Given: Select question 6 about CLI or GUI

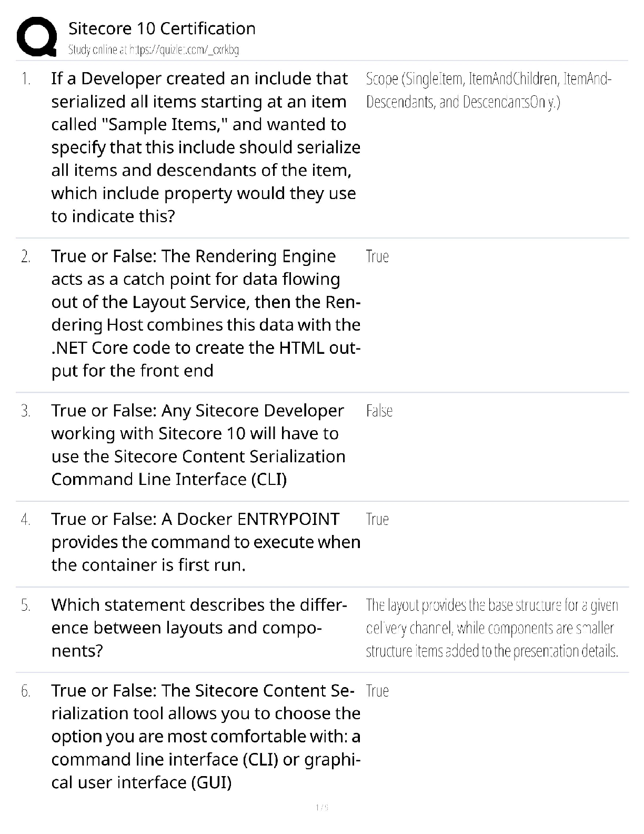Looking at the screenshot, I should [x=206, y=737].
